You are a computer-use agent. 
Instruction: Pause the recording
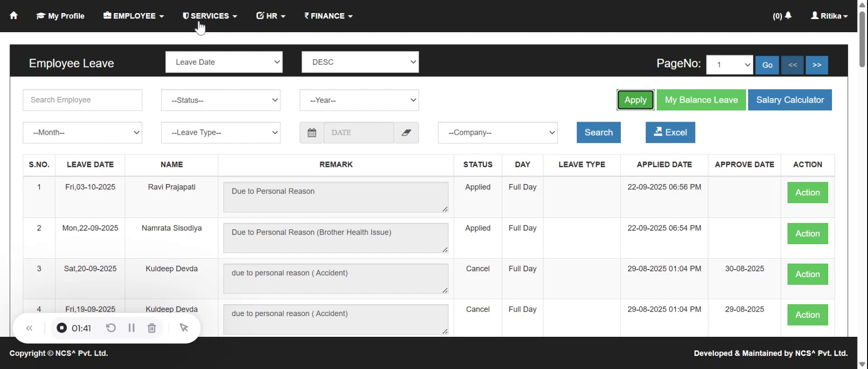(x=132, y=328)
